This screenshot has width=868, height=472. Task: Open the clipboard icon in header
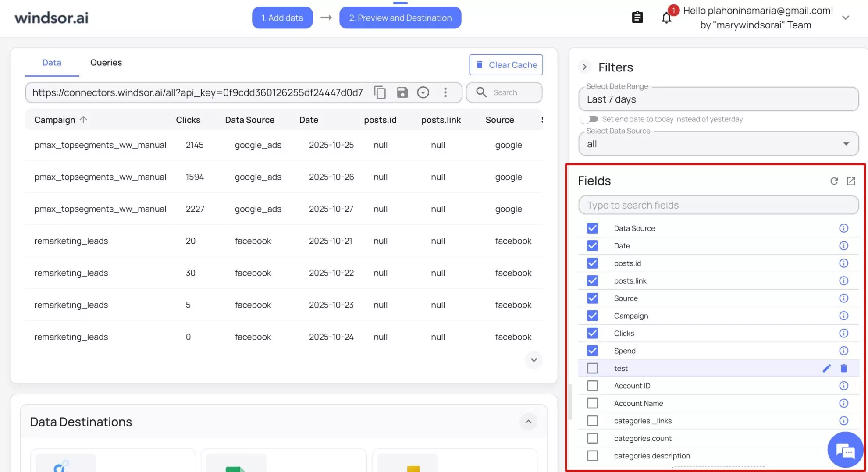(x=637, y=18)
